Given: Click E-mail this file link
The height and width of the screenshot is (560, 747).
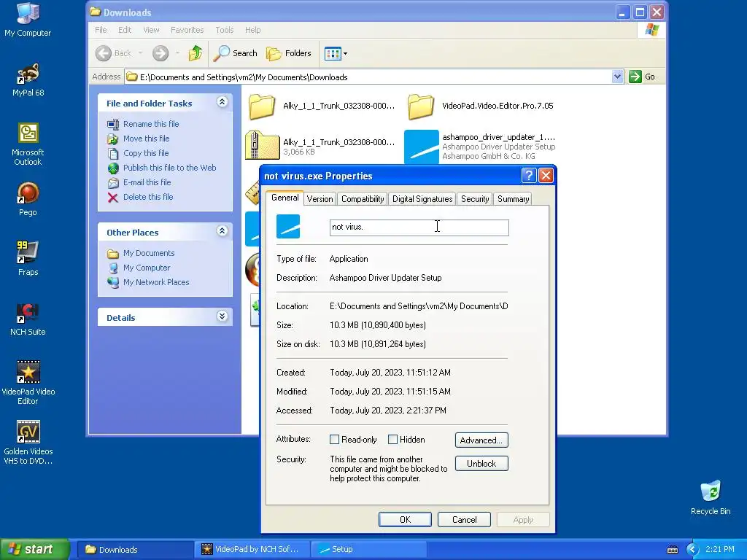Looking at the screenshot, I should [x=147, y=182].
